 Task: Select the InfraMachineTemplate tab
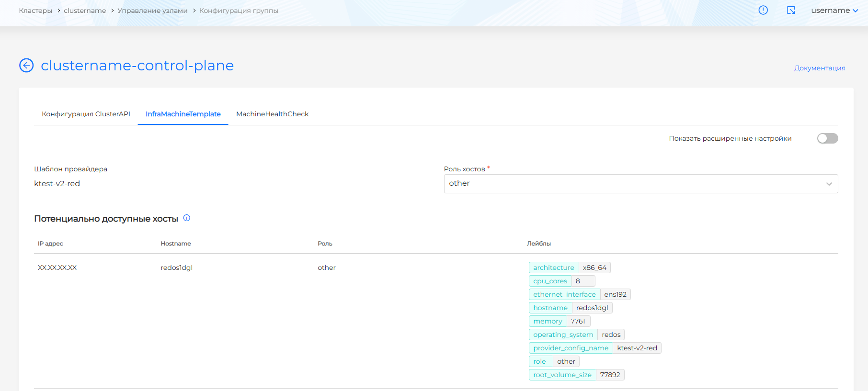tap(183, 114)
